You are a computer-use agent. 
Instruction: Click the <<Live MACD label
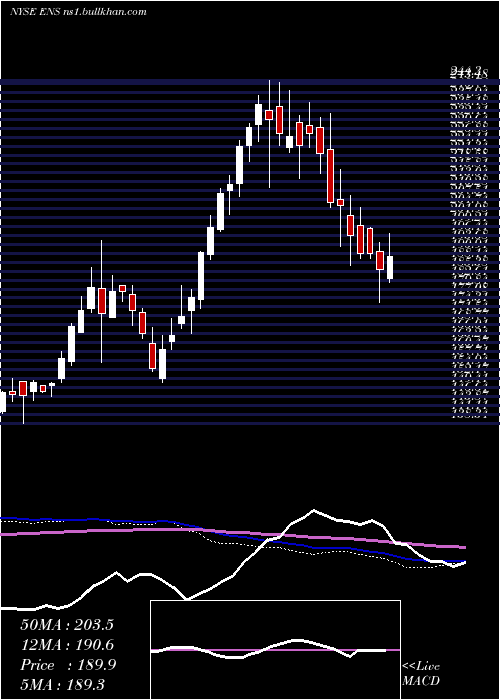pyautogui.click(x=421, y=674)
